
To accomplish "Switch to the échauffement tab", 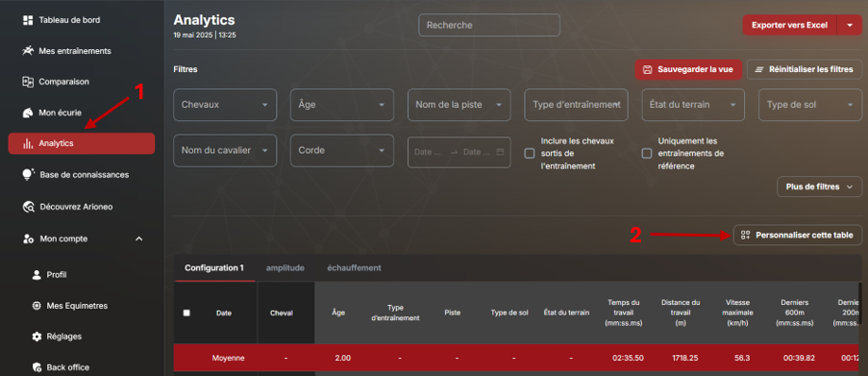I will [355, 268].
